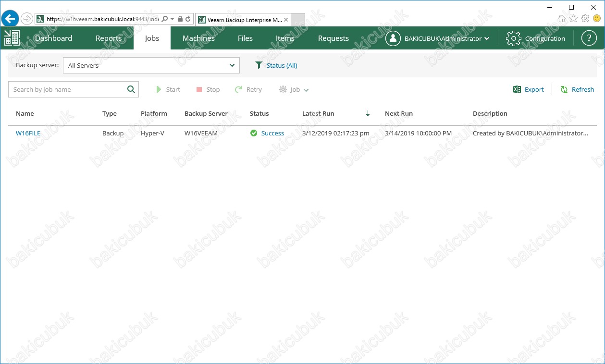Select next run time 3/14/2019 10:00:00 PM
The image size is (605, 364).
(419, 133)
